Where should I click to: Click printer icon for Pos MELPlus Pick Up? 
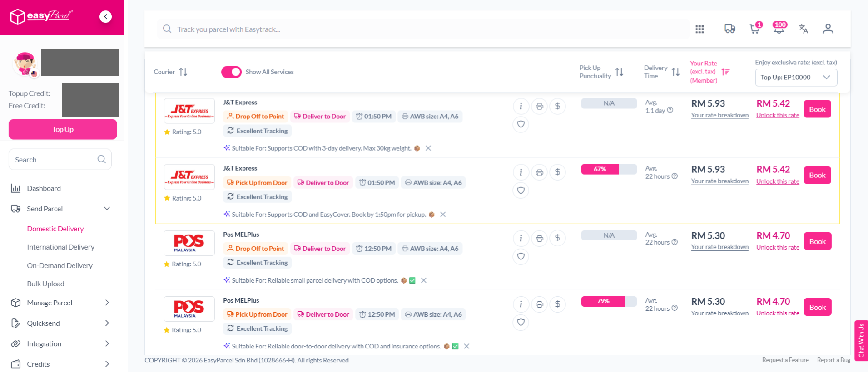click(539, 304)
